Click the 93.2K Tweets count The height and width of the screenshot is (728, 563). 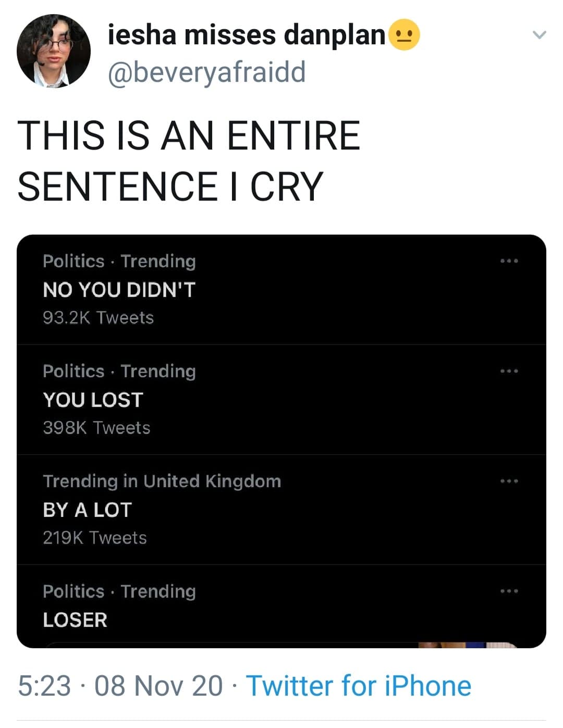[98, 318]
